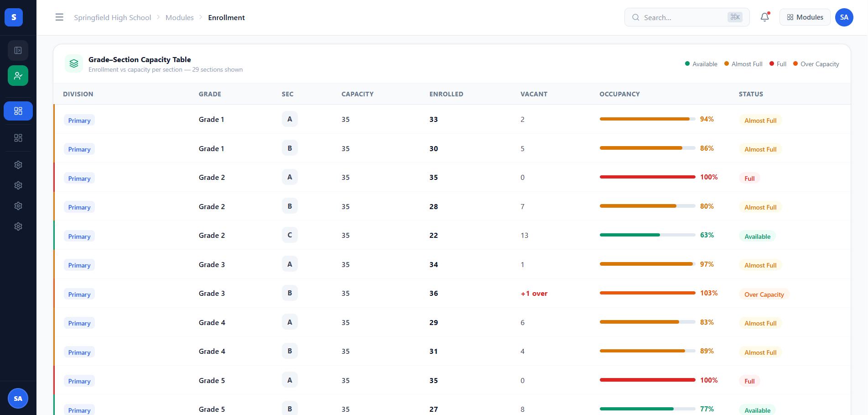Viewport: 868px width, 415px height.
Task: Click the last gear icon in sidebar
Action: (18, 226)
